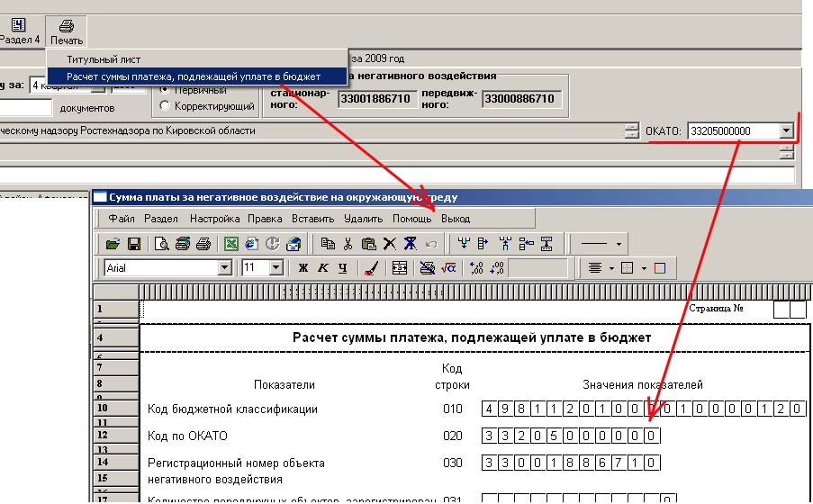The height and width of the screenshot is (504, 813).
Task: Open the font size 11 dropdown
Action: (x=276, y=268)
